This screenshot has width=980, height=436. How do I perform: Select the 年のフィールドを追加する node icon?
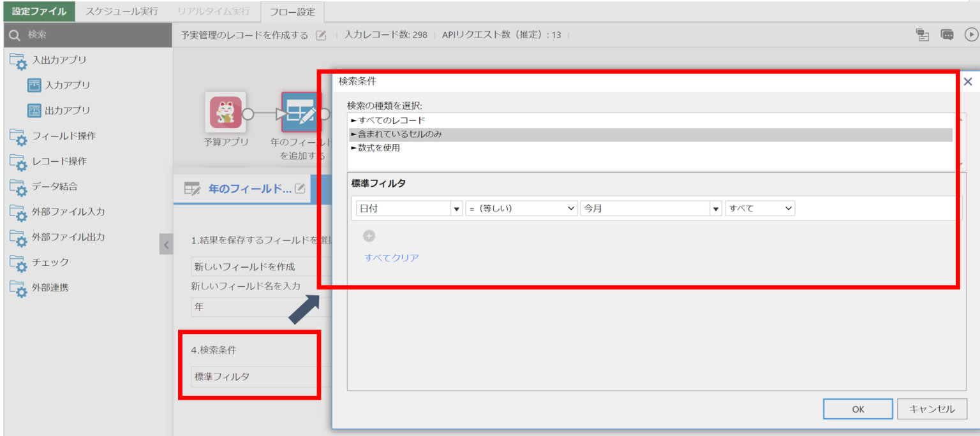point(301,112)
